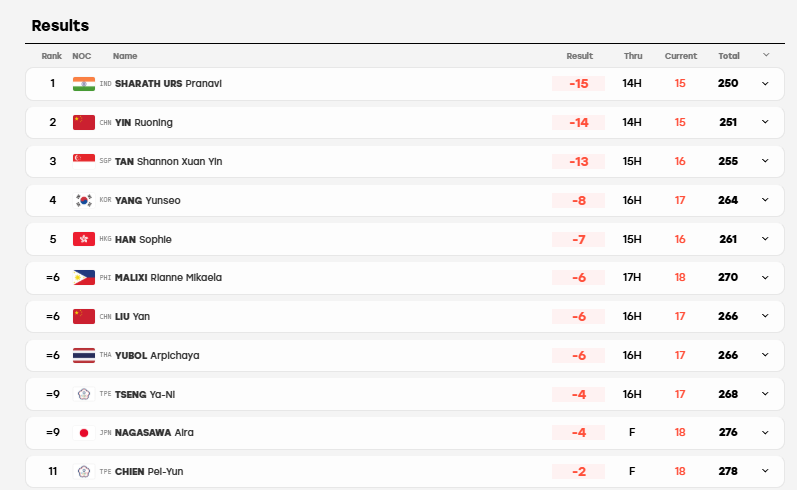Click result -7 for Han Sophie
Viewport: 797px width, 490px height.
(x=578, y=239)
